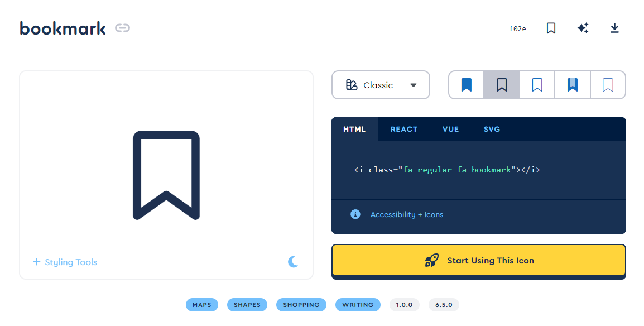644x326 pixels.
Task: Open the SHAPES category tag
Action: coord(247,305)
